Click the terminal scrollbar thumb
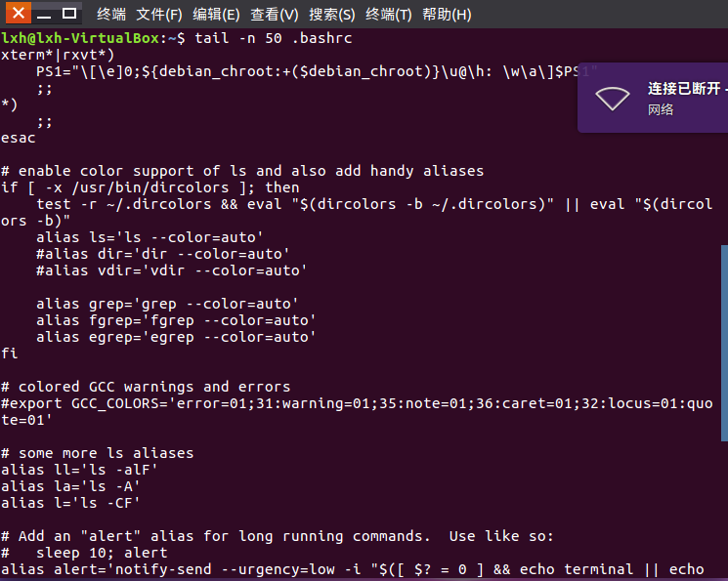Screen dimensions: 728x581 point(724,343)
